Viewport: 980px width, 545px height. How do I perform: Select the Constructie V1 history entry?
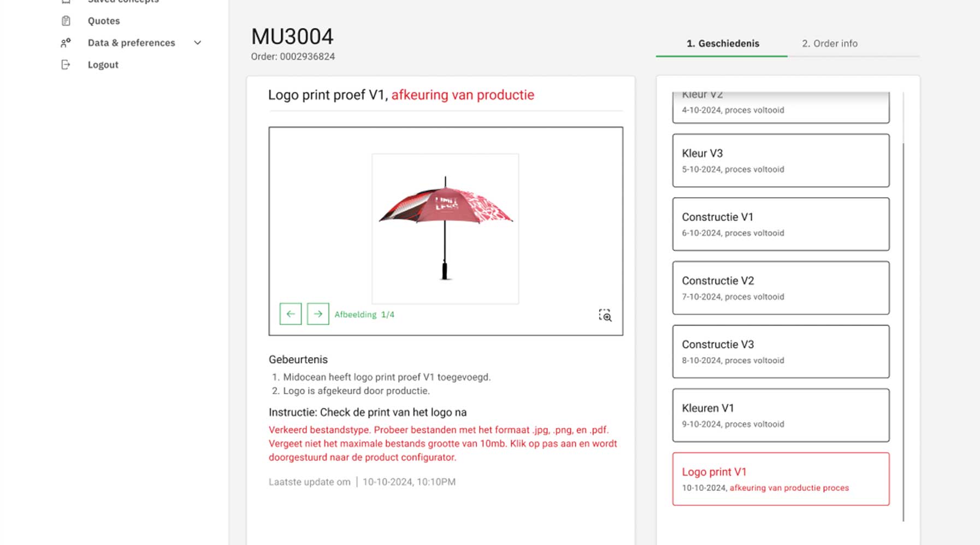click(781, 224)
